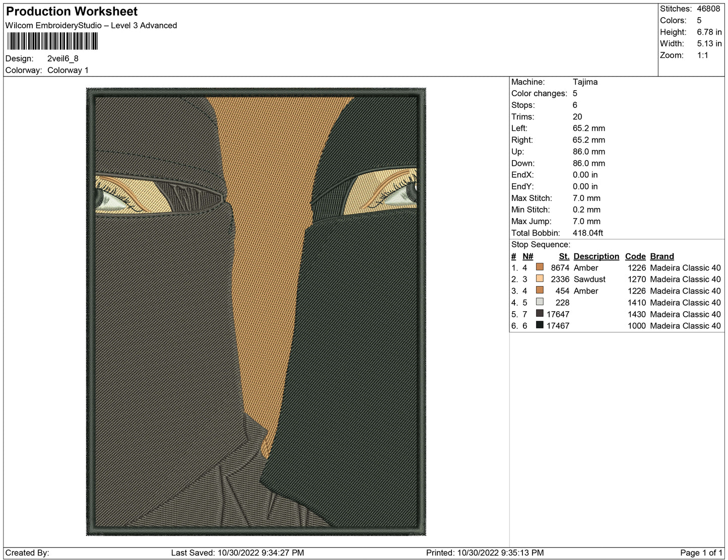
Task: Click the design name 2veil6_8
Action: (x=63, y=58)
